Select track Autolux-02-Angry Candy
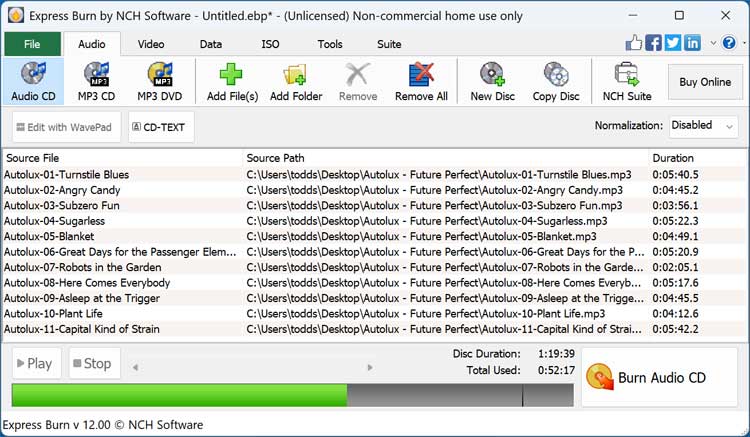Image resolution: width=750 pixels, height=437 pixels. [62, 190]
